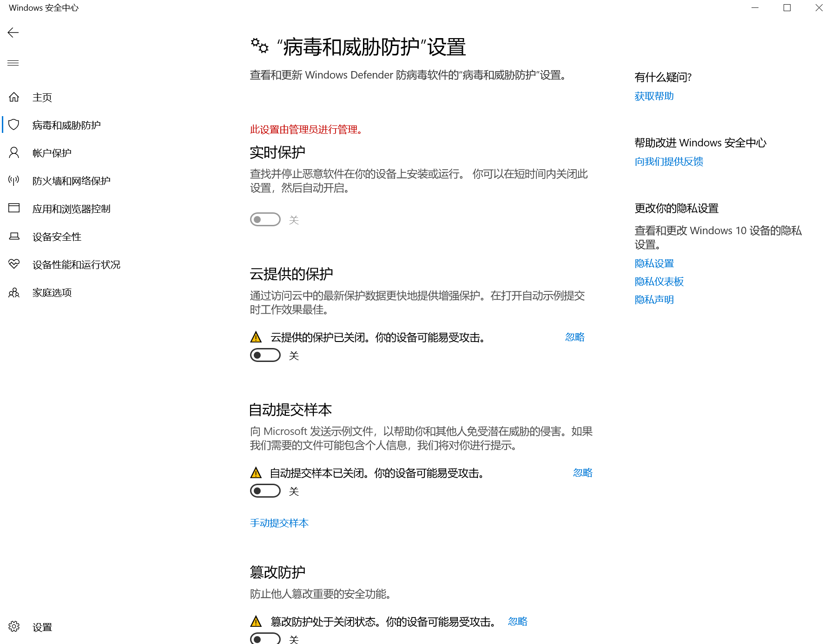The image size is (831, 644).
Task: Click the 获取帮助 link
Action: click(x=654, y=96)
